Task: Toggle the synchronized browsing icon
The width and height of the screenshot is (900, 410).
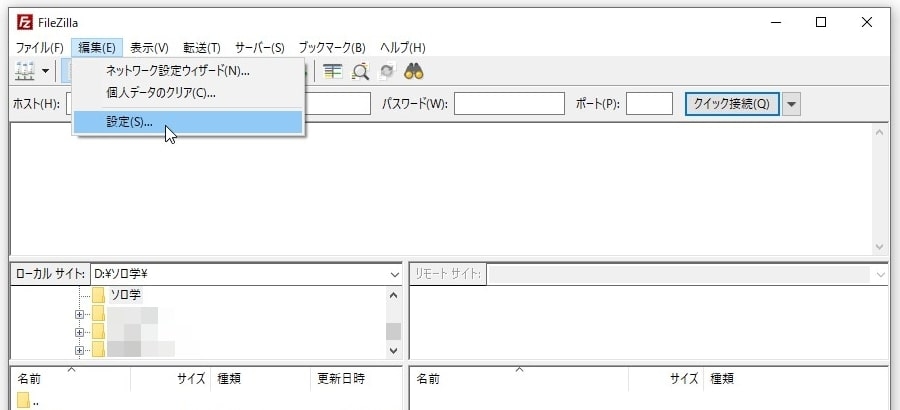Action: pos(387,72)
